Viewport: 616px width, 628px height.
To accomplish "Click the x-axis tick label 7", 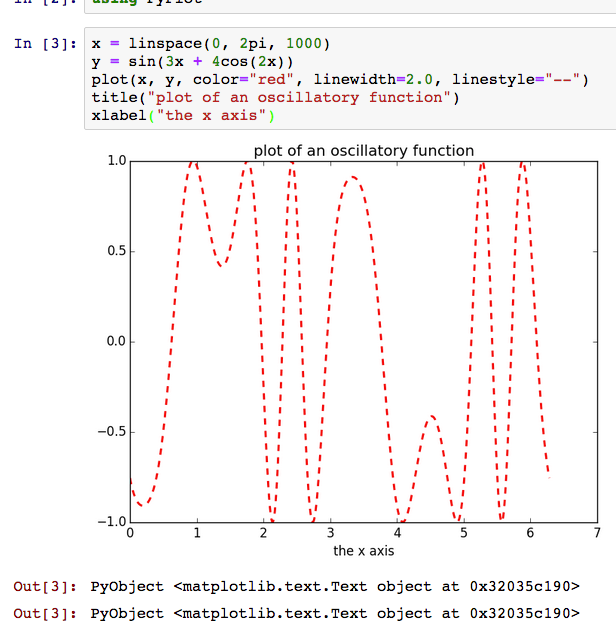I will pyautogui.click(x=597, y=533).
